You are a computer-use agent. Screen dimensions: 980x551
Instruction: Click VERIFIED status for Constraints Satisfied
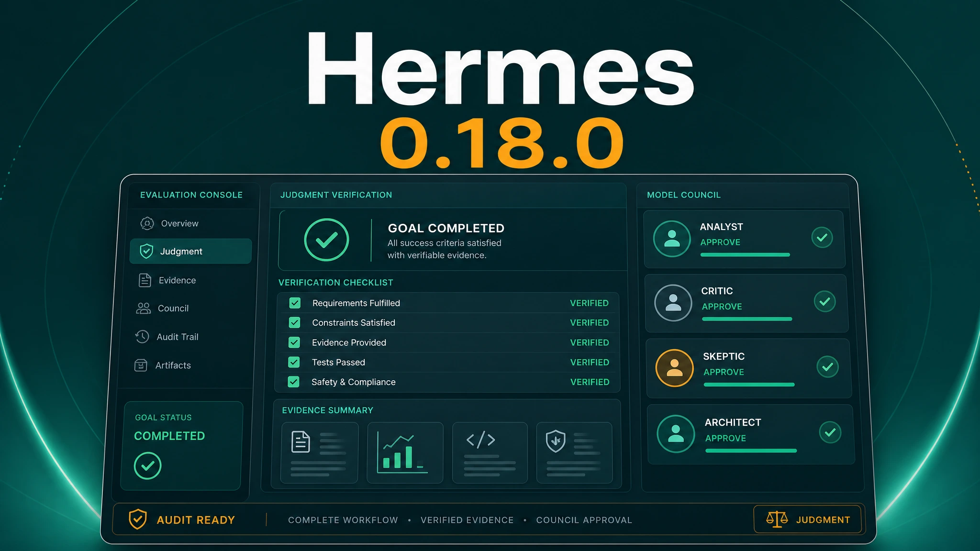pos(589,323)
